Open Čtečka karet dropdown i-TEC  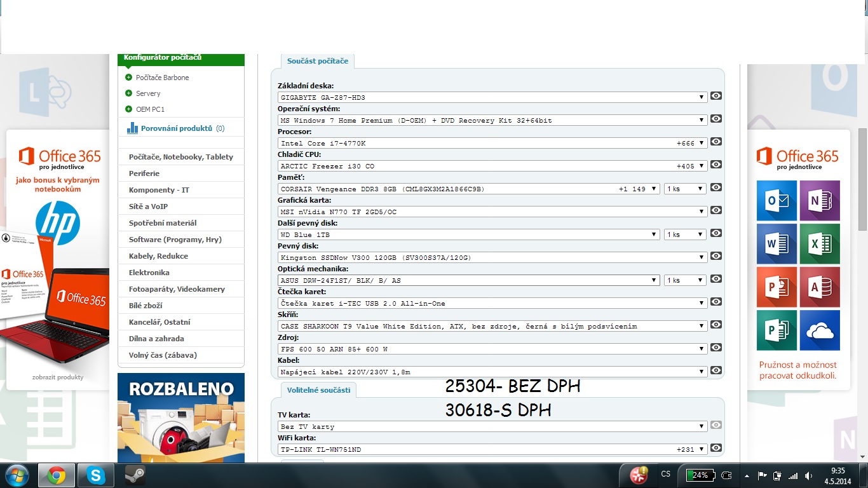pyautogui.click(x=492, y=303)
